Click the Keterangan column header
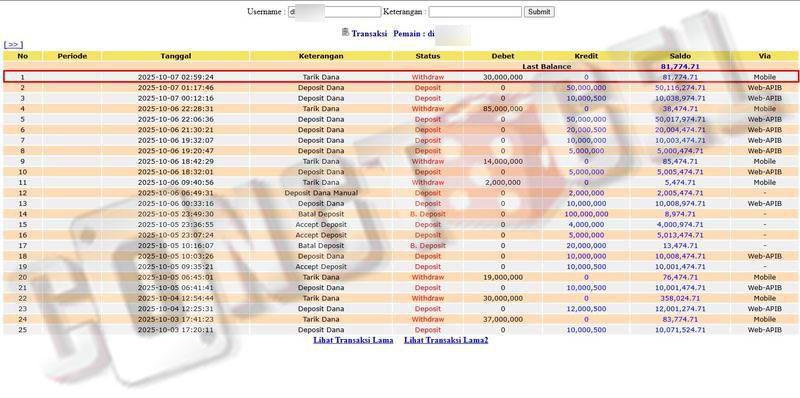The height and width of the screenshot is (398, 800). pyautogui.click(x=321, y=56)
